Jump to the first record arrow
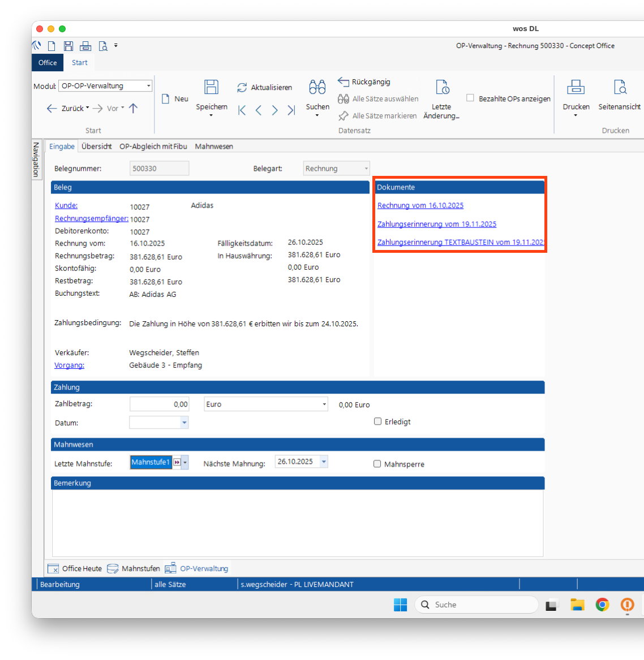Image resolution: width=644 pixels, height=660 pixels. (x=242, y=110)
